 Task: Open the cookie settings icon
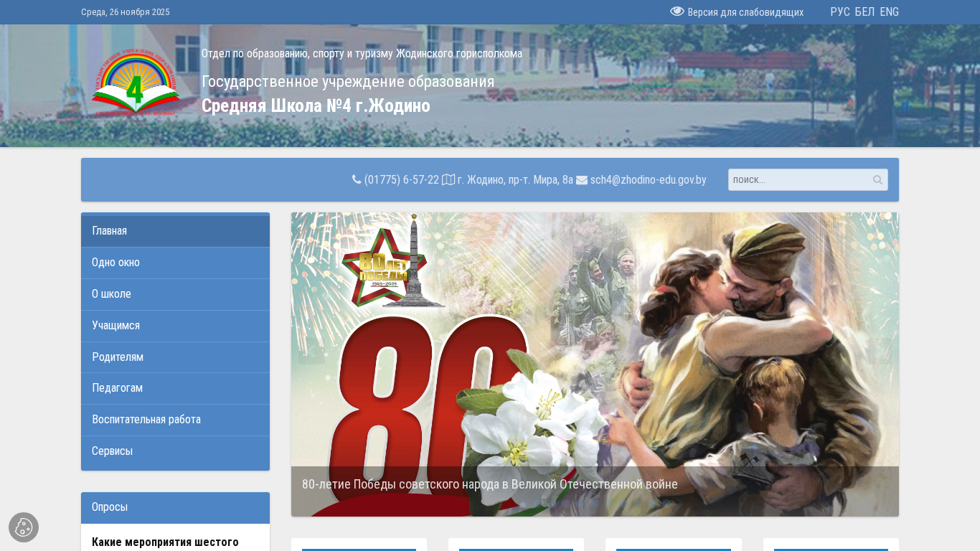point(24,527)
